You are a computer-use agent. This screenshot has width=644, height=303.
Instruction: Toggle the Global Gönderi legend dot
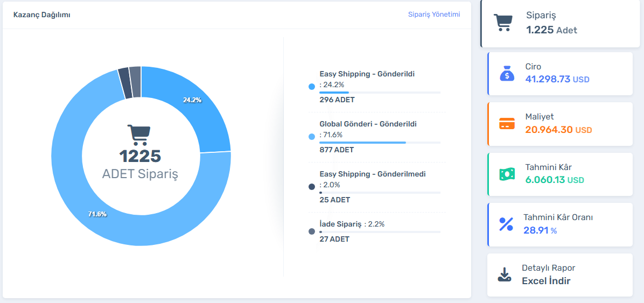click(x=311, y=137)
